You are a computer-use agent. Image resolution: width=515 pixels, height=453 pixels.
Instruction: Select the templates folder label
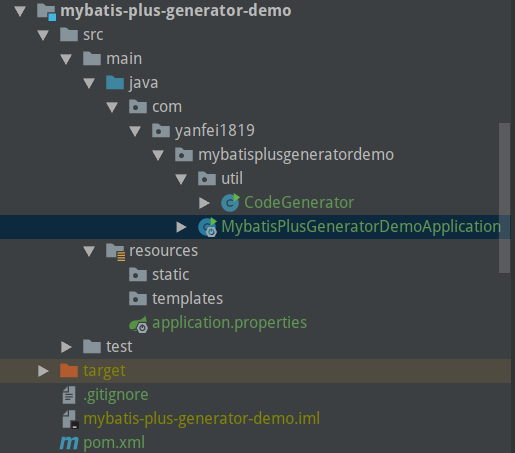coord(187,299)
